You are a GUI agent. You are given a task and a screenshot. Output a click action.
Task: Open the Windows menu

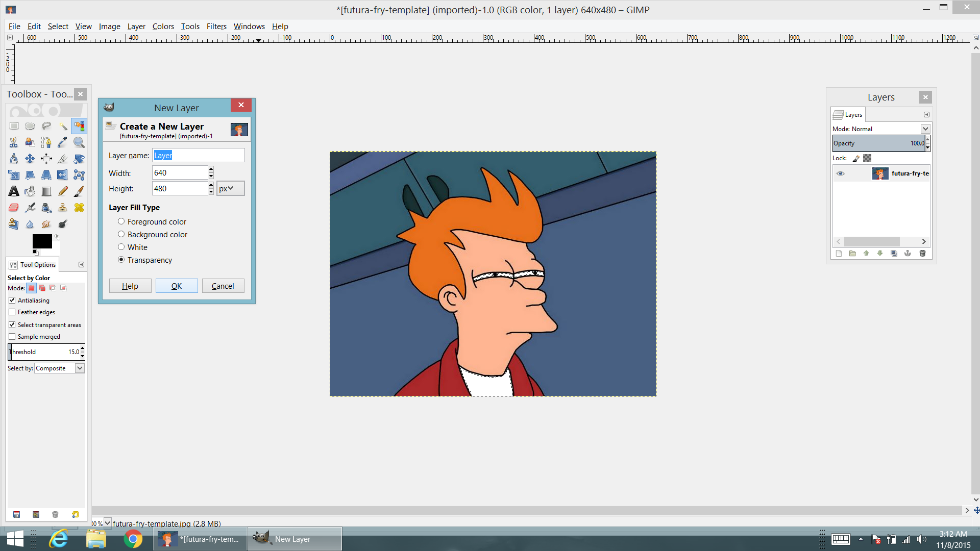coord(249,26)
